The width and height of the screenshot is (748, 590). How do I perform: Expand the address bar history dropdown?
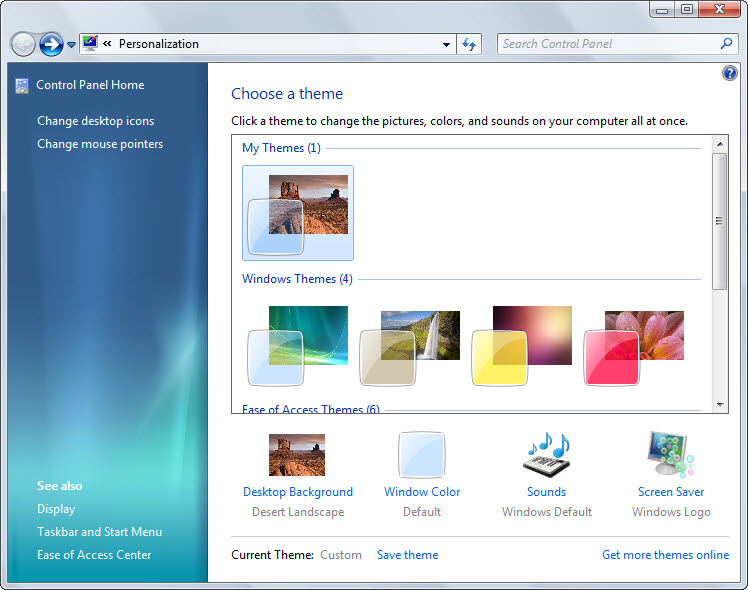[x=446, y=44]
